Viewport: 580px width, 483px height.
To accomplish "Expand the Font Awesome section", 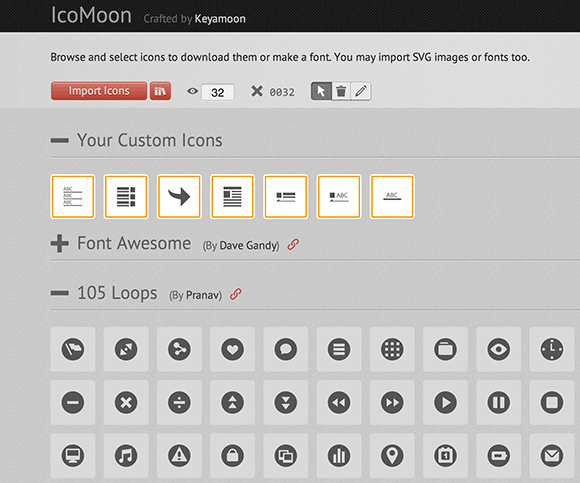I will (x=60, y=243).
